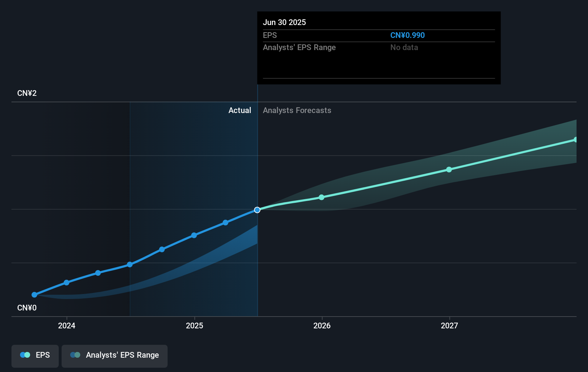Toggle the Analysts' EPS Range series visibility
The width and height of the screenshot is (588, 372).
115,355
